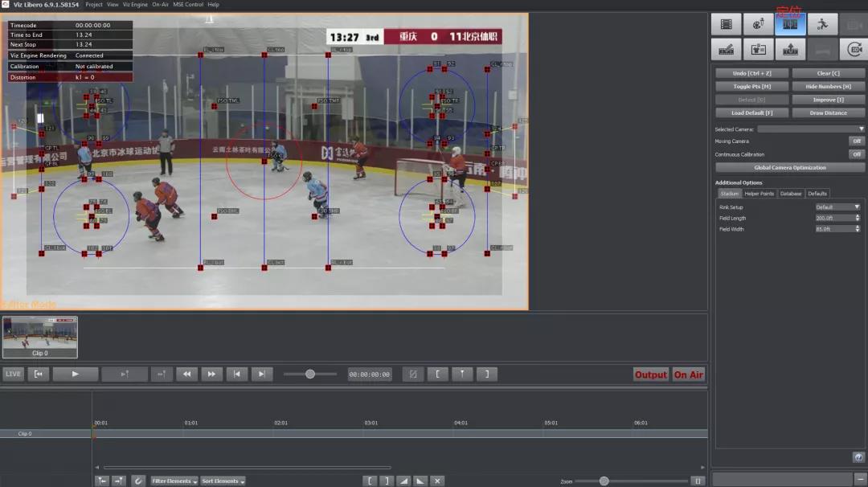Open the Selected Camera dropdown
Screen dimensions: 868x487
pyautogui.click(x=810, y=129)
